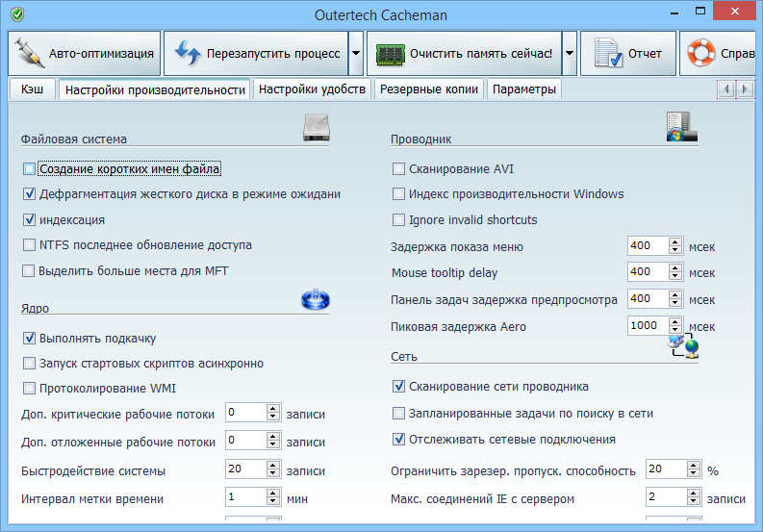Viewport: 763px width, 532px height.
Task: Check Запланированные задачи по поиску в сети
Action: coord(398,414)
